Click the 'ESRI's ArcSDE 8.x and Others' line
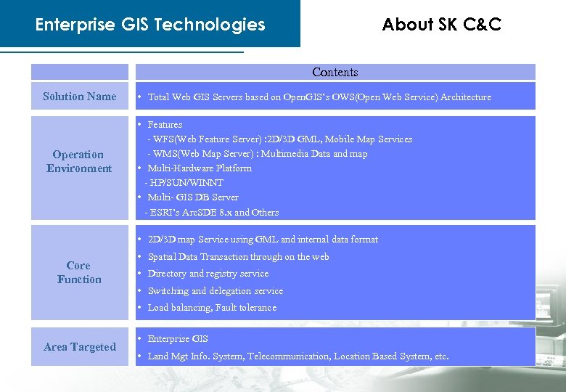566x392 pixels. point(212,212)
